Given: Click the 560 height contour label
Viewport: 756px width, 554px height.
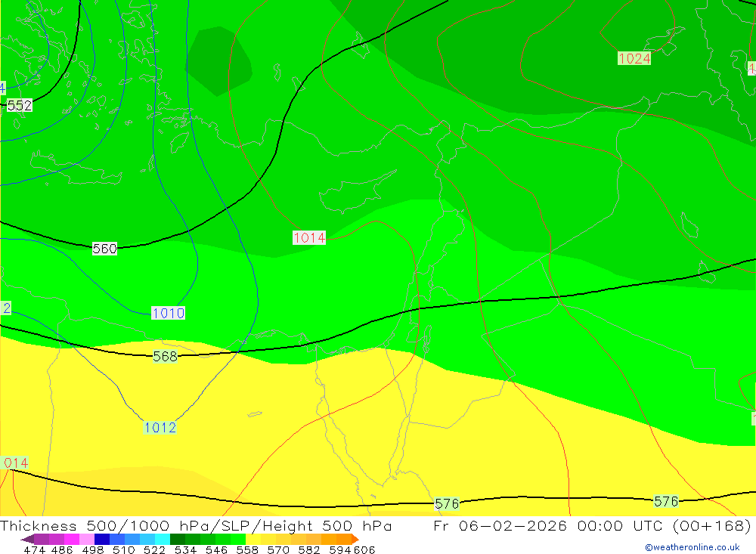Looking at the screenshot, I should coord(104,249).
